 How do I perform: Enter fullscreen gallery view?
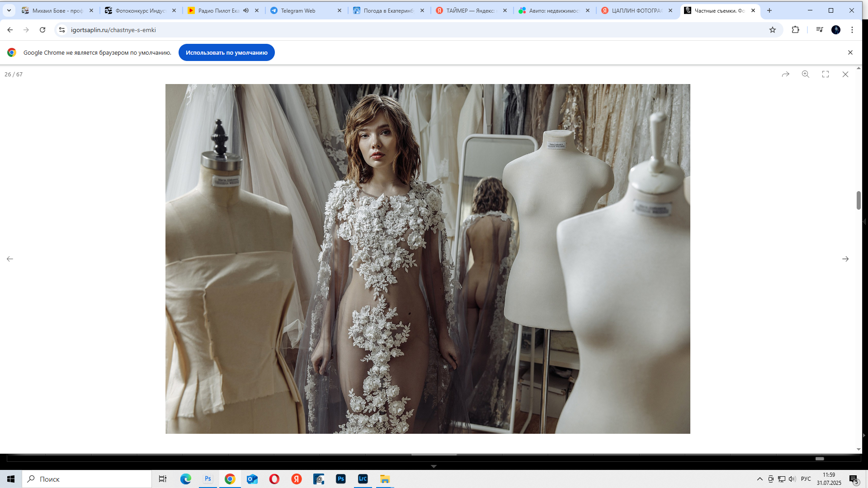tap(825, 74)
